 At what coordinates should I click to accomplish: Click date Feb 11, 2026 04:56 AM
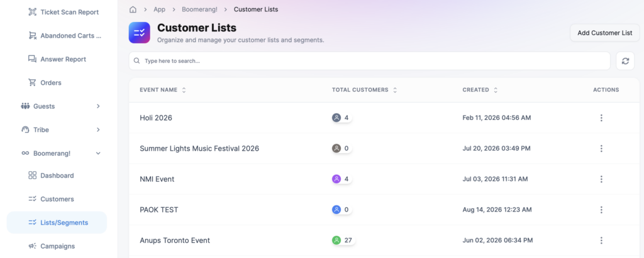(x=497, y=118)
